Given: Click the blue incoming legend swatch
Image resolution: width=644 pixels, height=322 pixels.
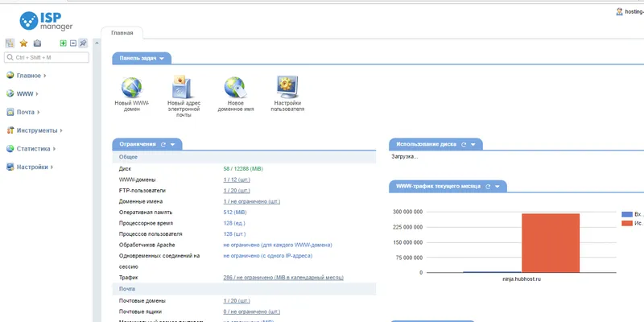Looking at the screenshot, I should pos(627,214).
